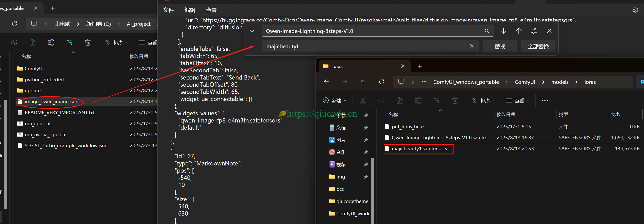Click copy icon in left Explorer toolbar
Image resolution: width=644 pixels, height=224 pixels.
click(14, 42)
